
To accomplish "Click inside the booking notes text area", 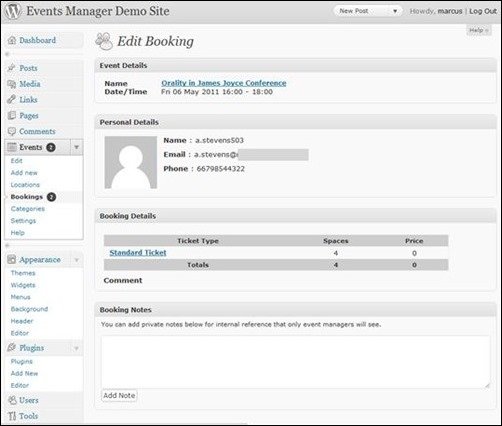I will pos(296,362).
